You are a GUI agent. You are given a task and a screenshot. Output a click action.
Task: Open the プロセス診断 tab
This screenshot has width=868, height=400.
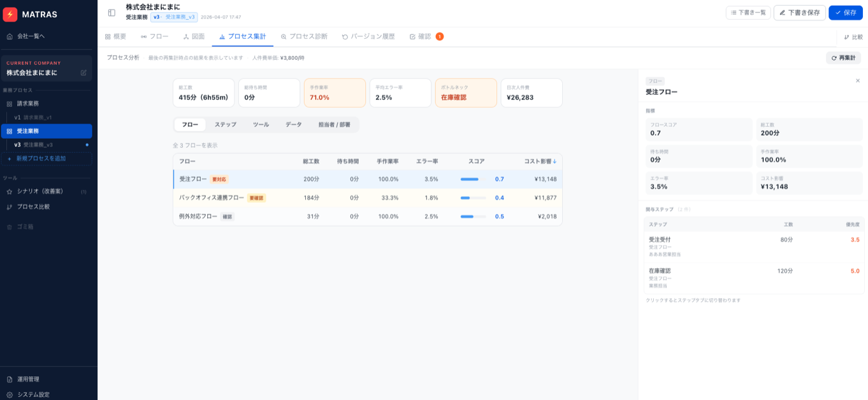304,37
